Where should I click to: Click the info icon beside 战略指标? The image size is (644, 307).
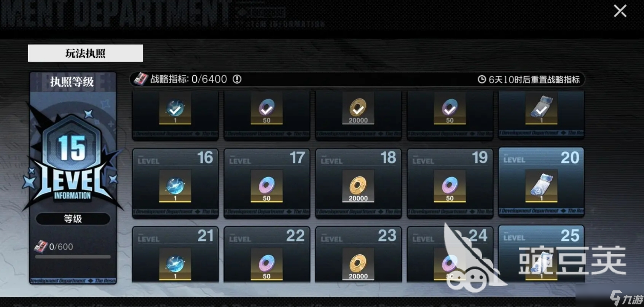(237, 79)
